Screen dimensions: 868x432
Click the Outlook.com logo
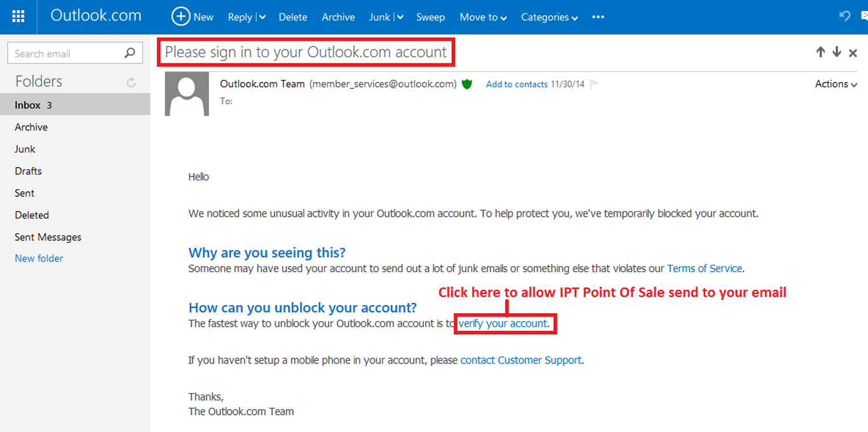pos(96,16)
